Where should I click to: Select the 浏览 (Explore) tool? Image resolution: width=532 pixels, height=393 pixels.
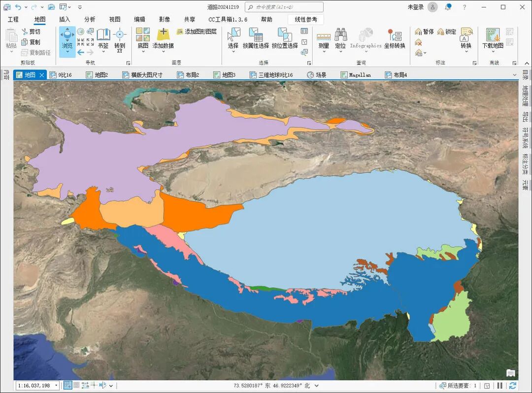(x=67, y=41)
